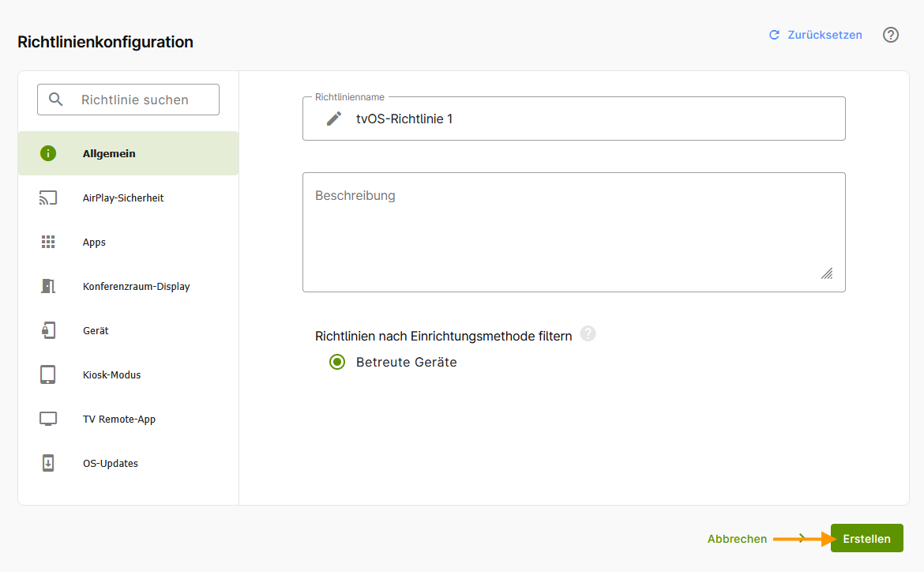This screenshot has width=924, height=572.
Task: Click the Gerät lock-device icon
Action: pos(47,330)
